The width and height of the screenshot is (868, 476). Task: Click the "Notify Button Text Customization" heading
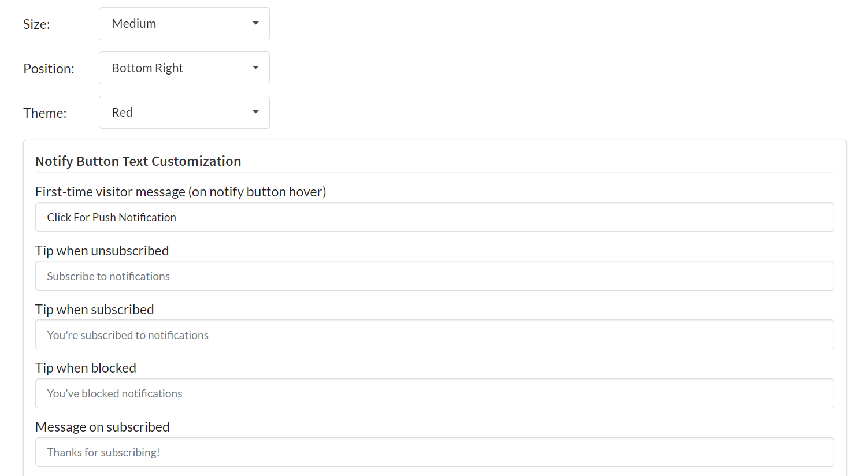tap(138, 161)
